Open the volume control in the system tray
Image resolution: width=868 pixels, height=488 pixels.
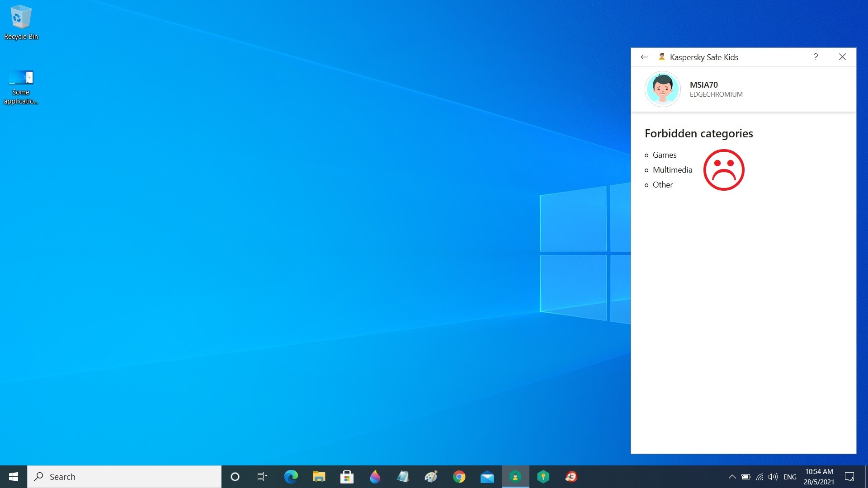point(773,477)
